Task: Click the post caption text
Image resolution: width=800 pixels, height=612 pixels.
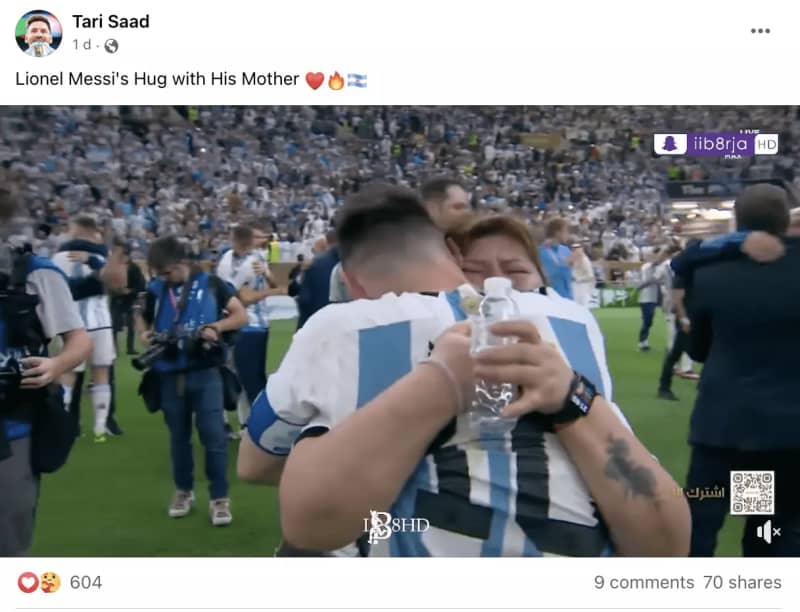Action: (157, 79)
